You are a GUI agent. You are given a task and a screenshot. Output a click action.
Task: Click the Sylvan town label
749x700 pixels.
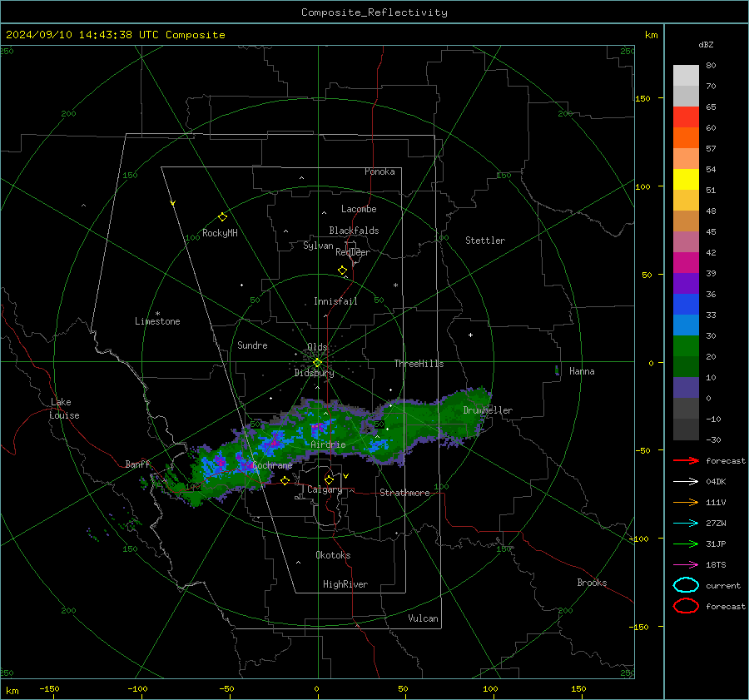coord(318,246)
